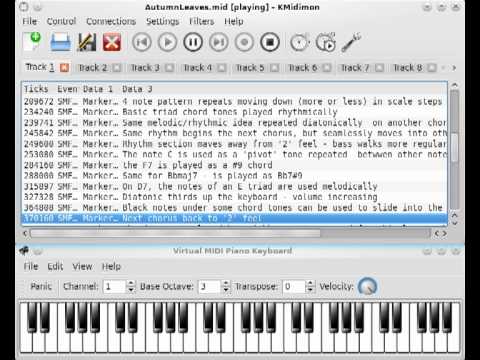Switch to the Track 7 tab
Screen dimensions: 480x360
(355, 68)
